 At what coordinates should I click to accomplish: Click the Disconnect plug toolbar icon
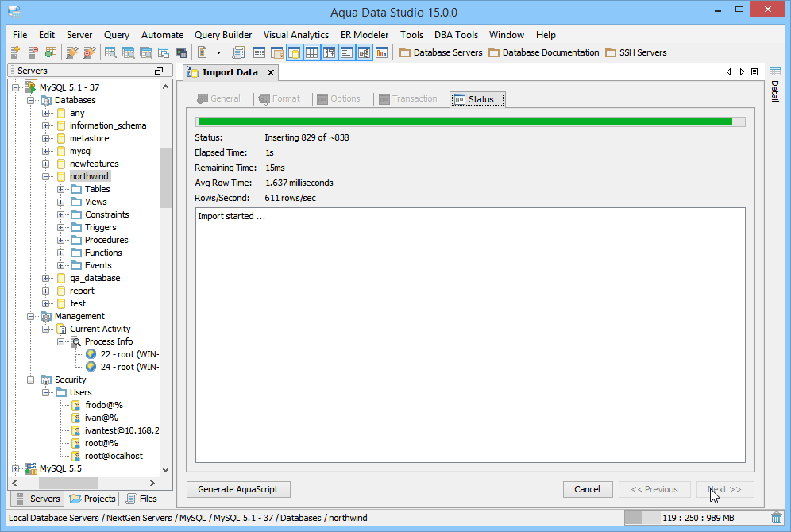[89, 52]
